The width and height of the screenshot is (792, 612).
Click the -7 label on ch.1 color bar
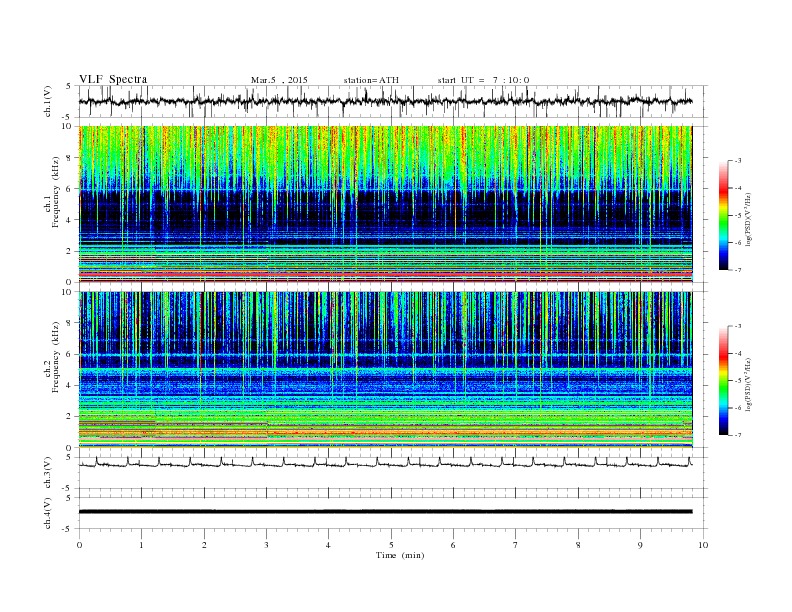coord(738,270)
